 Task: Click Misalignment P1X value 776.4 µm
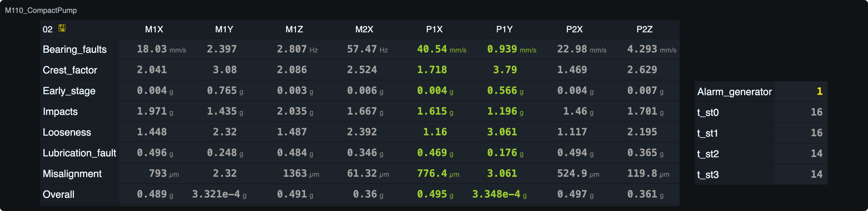(438, 173)
